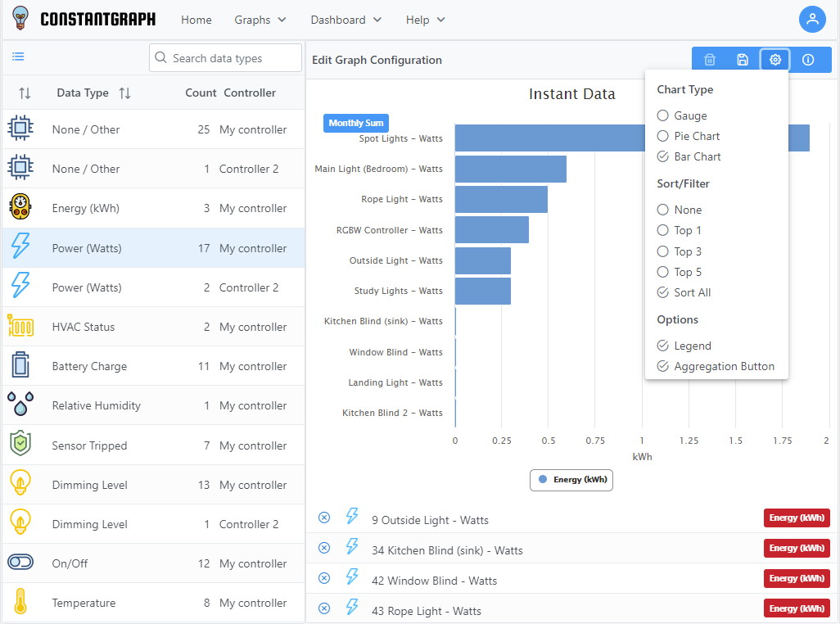Open the Help dropdown menu
The image size is (840, 624).
pos(425,20)
